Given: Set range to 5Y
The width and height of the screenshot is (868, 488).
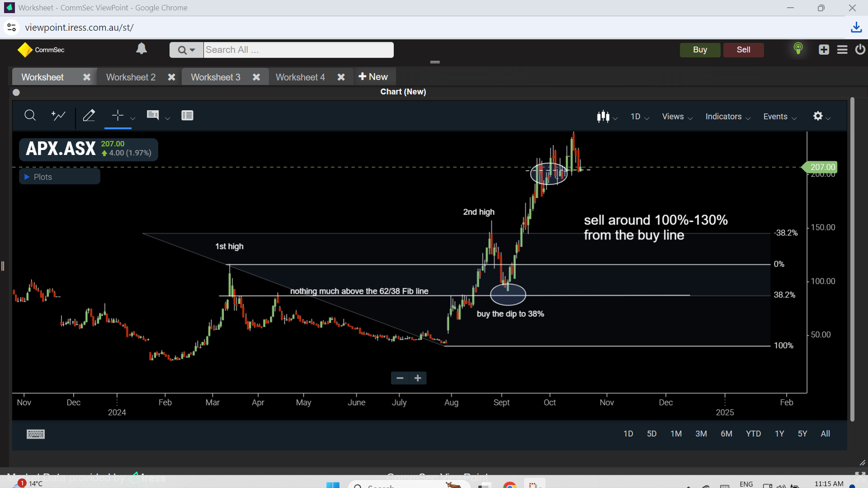Looking at the screenshot, I should pos(802,434).
